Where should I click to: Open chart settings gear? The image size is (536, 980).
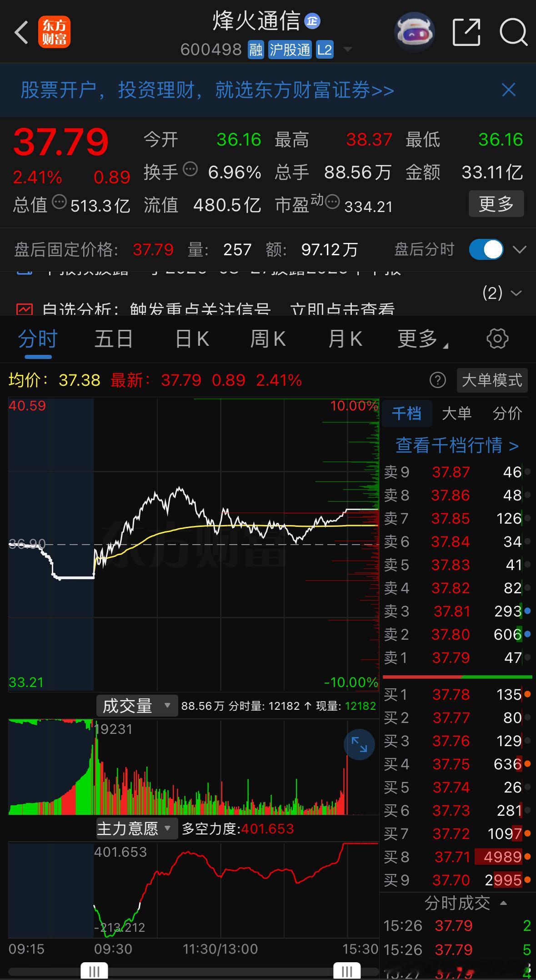click(497, 338)
